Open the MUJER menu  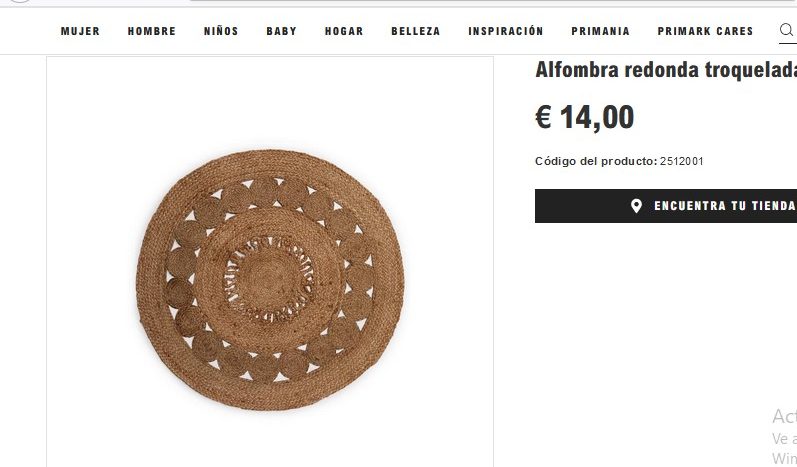coord(80,31)
